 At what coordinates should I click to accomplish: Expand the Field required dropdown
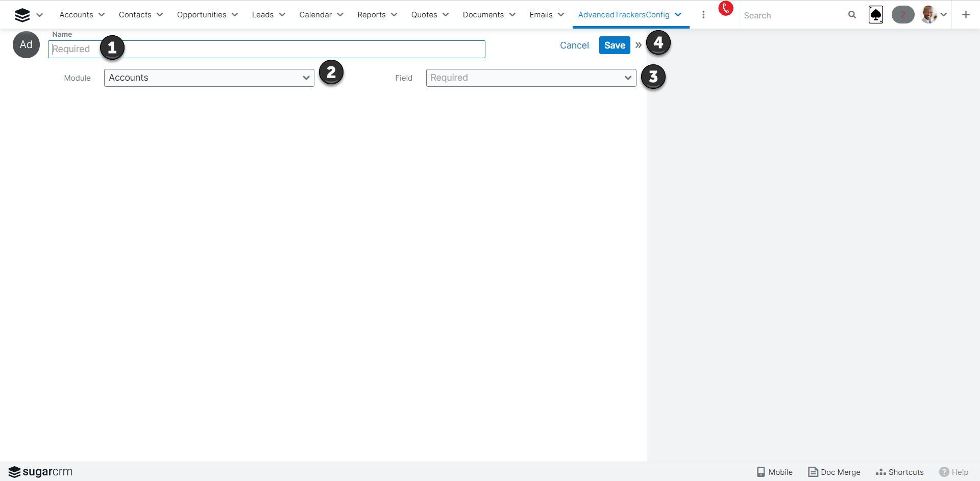[531, 78]
